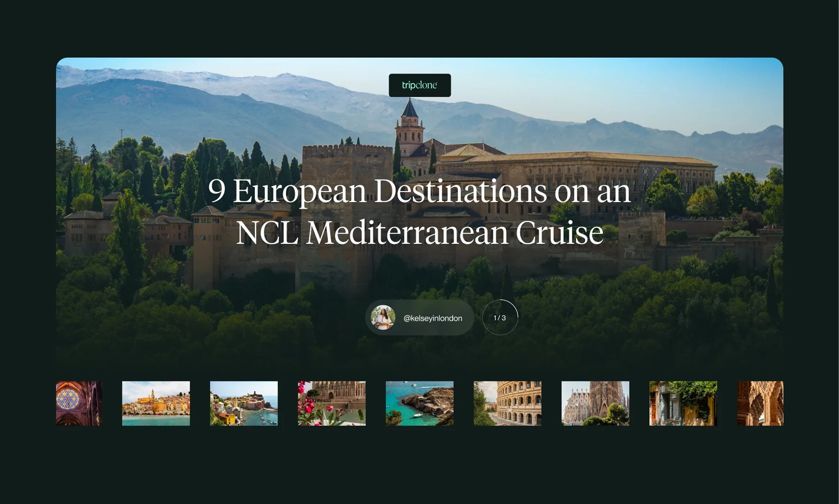Select the carved Moorish arches thumbnail

pos(760,403)
